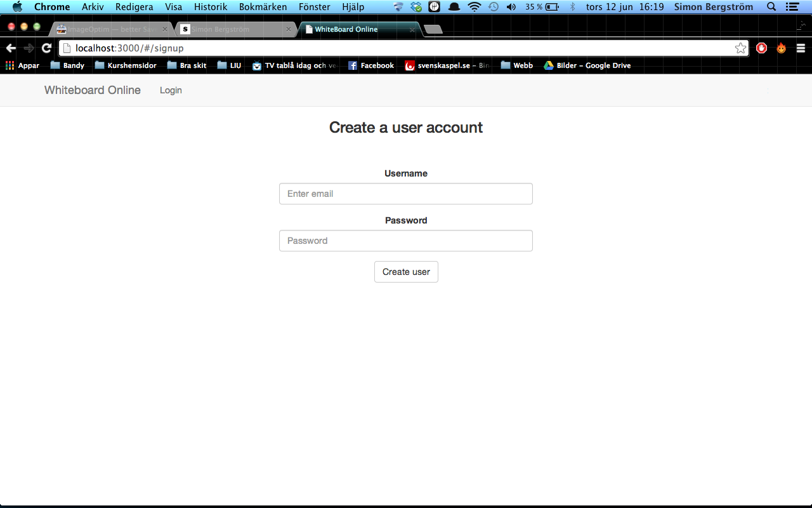The width and height of the screenshot is (812, 508).
Task: Focus the Password input field
Action: 406,241
